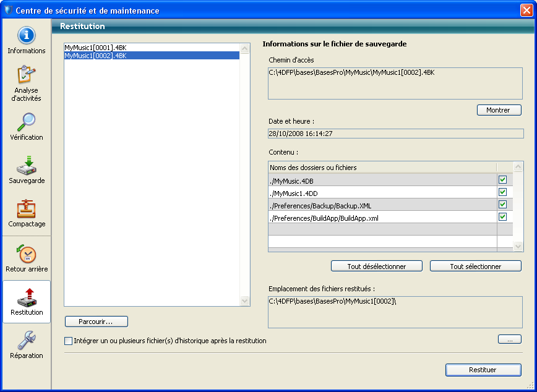The height and width of the screenshot is (392, 537).
Task: Click Tout désélectionner
Action: (x=376, y=266)
